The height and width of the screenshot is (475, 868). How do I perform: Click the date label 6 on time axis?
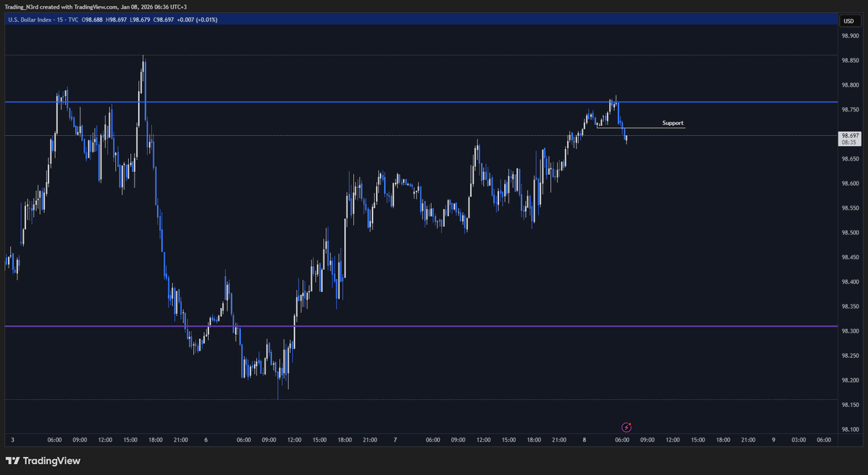tap(206, 439)
